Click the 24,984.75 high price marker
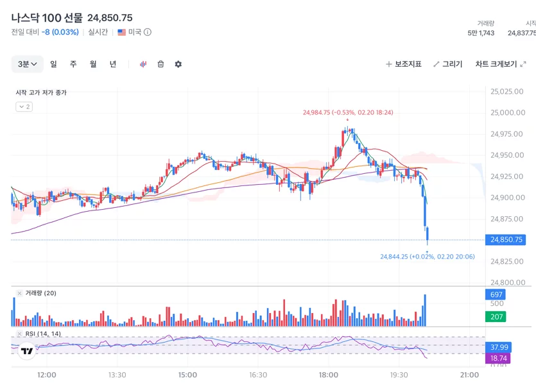 pyautogui.click(x=348, y=112)
